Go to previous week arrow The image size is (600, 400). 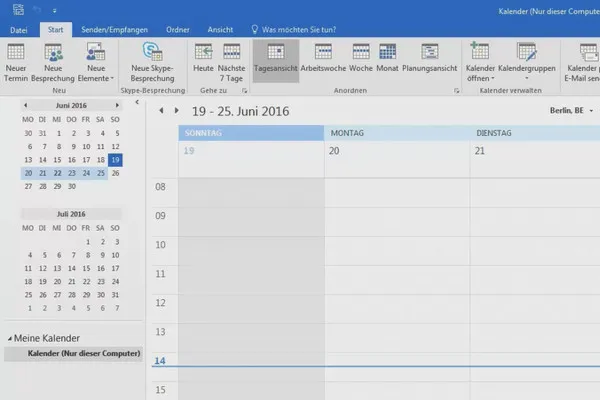[161, 111]
